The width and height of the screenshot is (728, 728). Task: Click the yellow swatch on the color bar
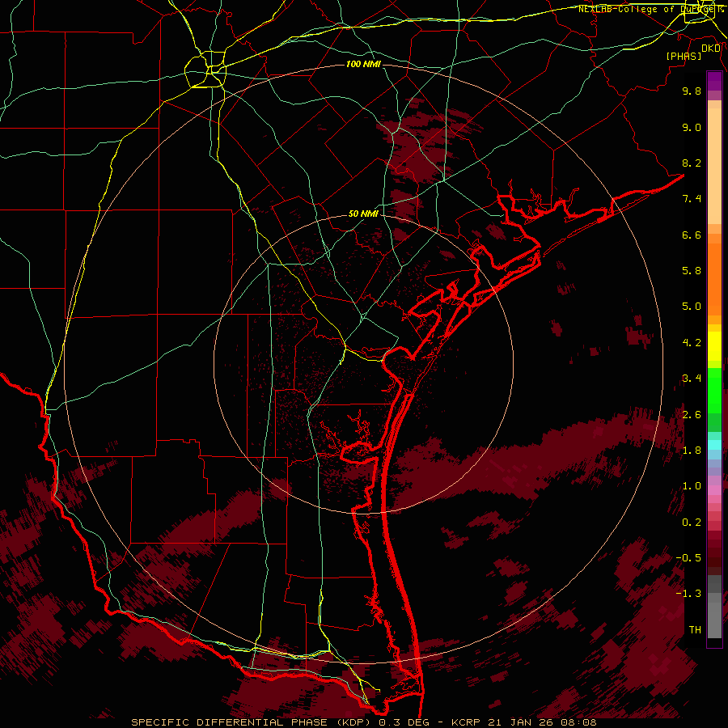(714, 346)
